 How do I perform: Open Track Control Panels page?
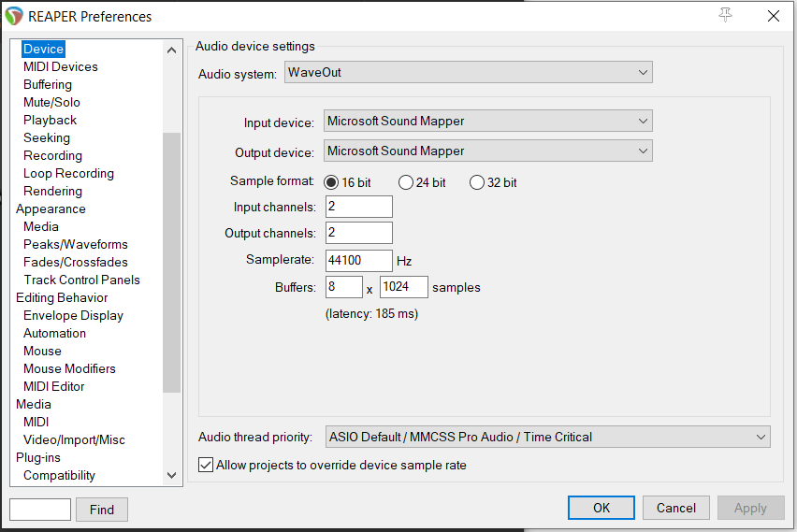pyautogui.click(x=81, y=280)
